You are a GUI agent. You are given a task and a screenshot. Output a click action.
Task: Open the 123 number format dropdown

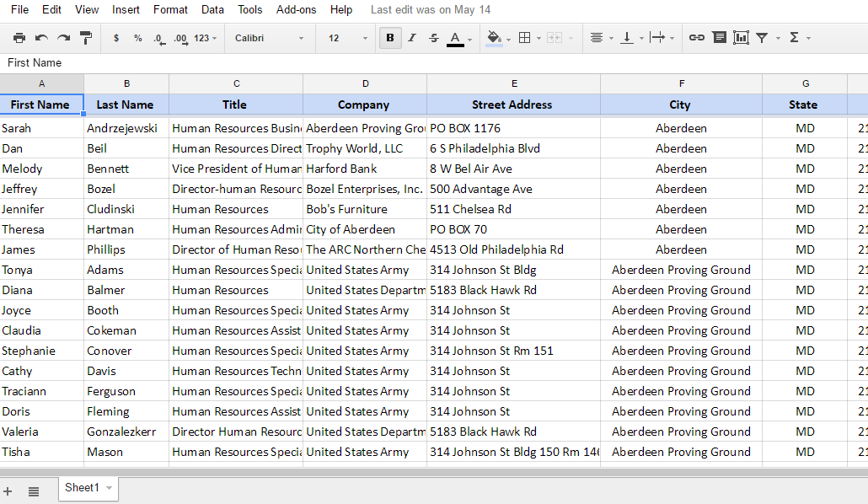click(x=206, y=38)
